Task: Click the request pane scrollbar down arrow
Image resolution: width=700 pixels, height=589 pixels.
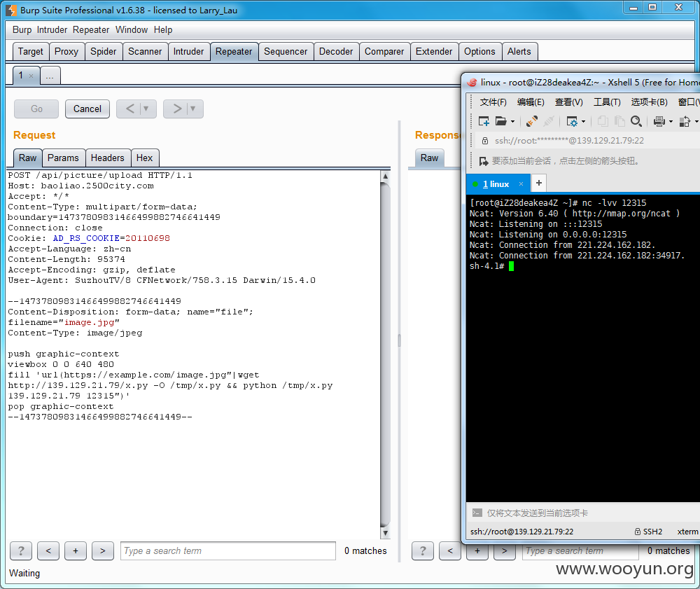Action: 385,533
